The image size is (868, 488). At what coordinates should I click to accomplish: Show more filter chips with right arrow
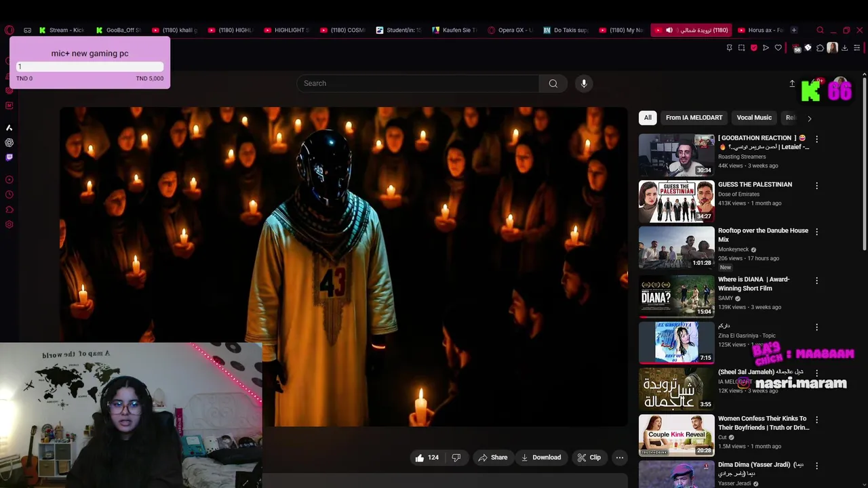[x=809, y=118]
